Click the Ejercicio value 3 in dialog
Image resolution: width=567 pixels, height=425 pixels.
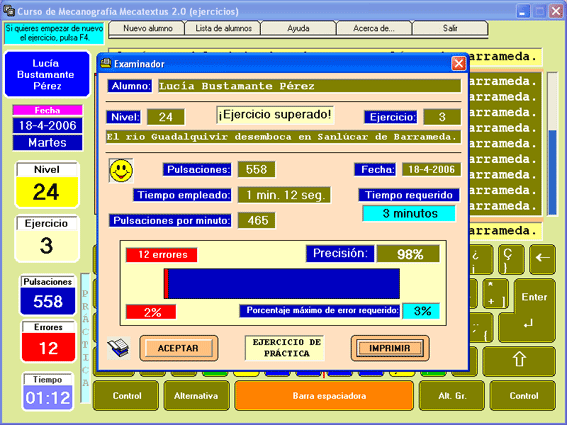(442, 117)
